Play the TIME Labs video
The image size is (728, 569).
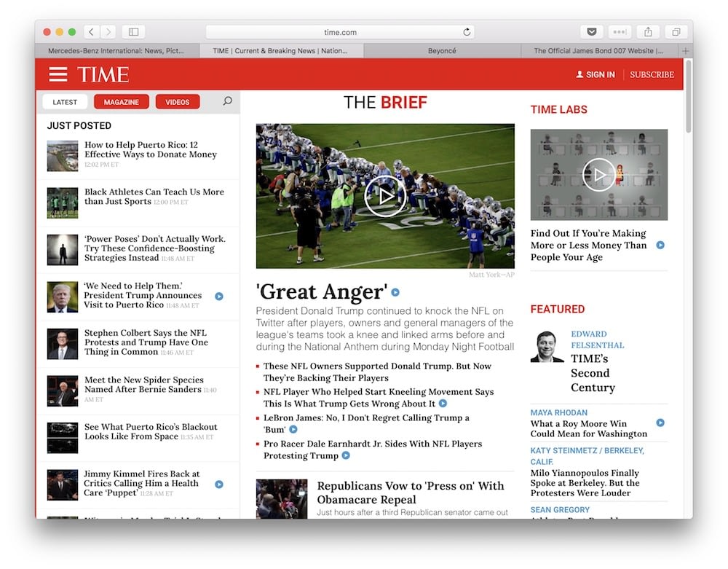point(599,175)
